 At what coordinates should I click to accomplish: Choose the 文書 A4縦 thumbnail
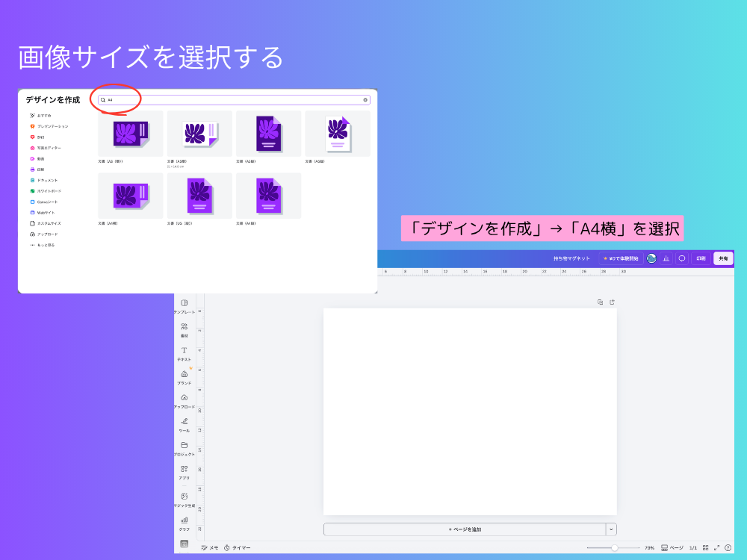(x=269, y=196)
